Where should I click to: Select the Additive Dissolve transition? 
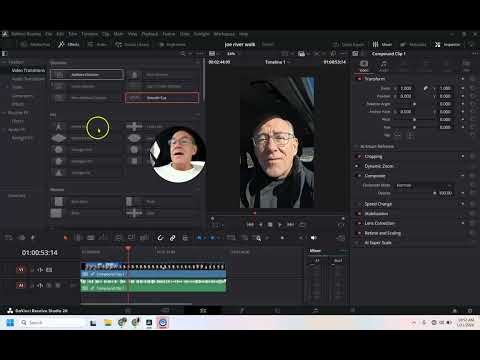coord(87,75)
